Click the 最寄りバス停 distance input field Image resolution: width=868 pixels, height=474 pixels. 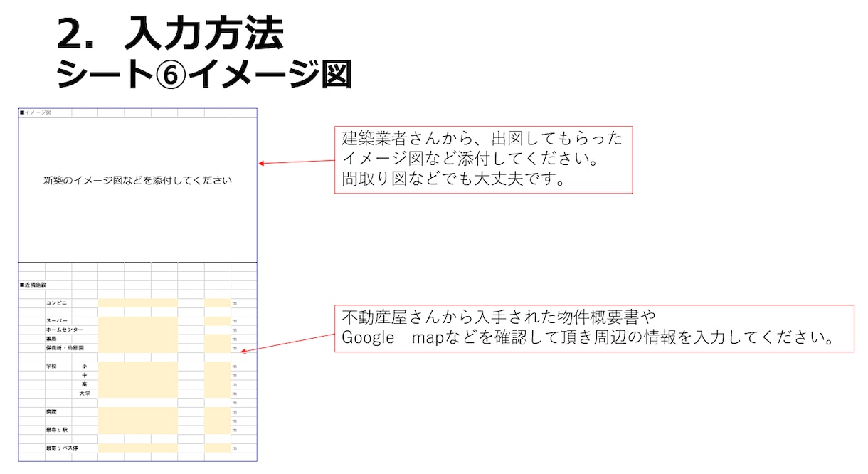coord(217,448)
